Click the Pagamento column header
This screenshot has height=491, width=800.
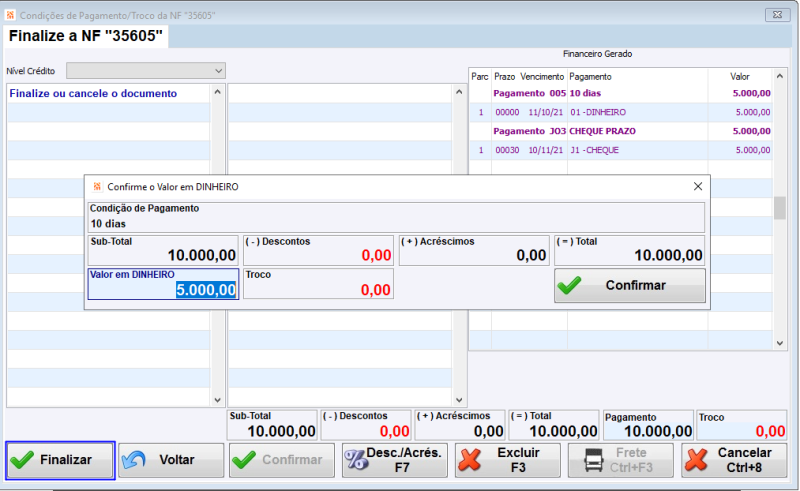tap(590, 77)
